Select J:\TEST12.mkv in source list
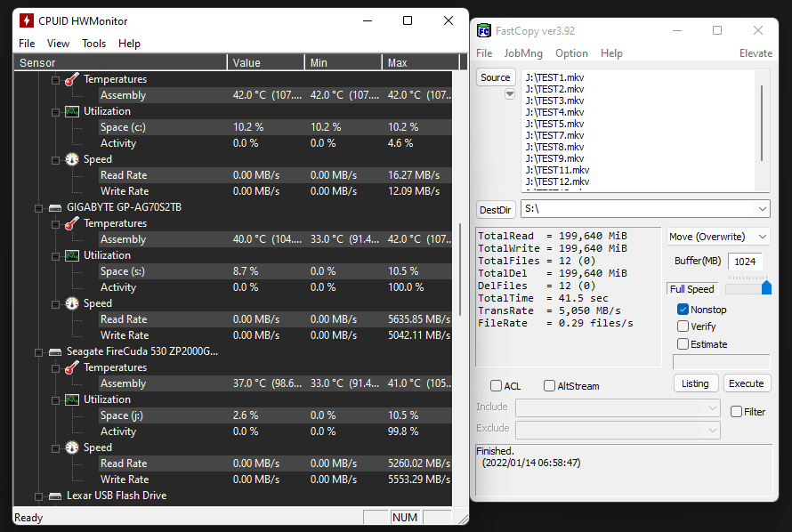Screen dimensions: 792x532 coord(557,181)
